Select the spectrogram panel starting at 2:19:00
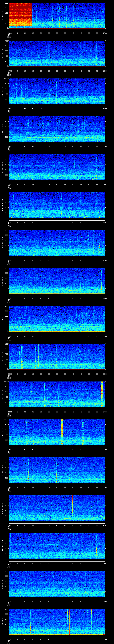114x644 pixels. pyautogui.click(x=57, y=129)
